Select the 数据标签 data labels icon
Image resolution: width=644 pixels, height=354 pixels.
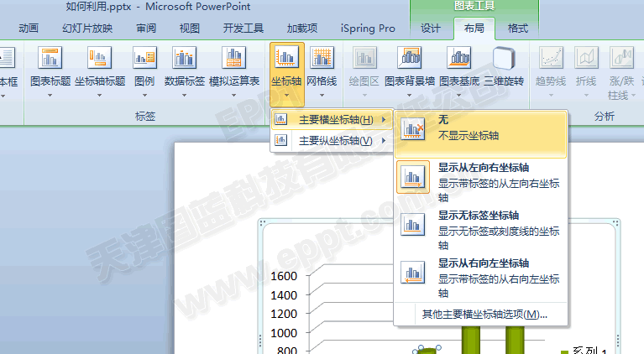point(185,57)
